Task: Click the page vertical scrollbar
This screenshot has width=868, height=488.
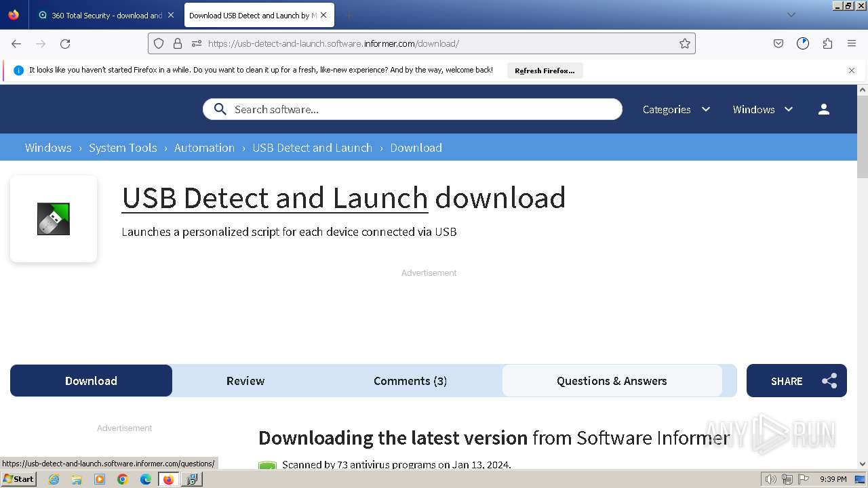Action: pyautogui.click(x=863, y=136)
